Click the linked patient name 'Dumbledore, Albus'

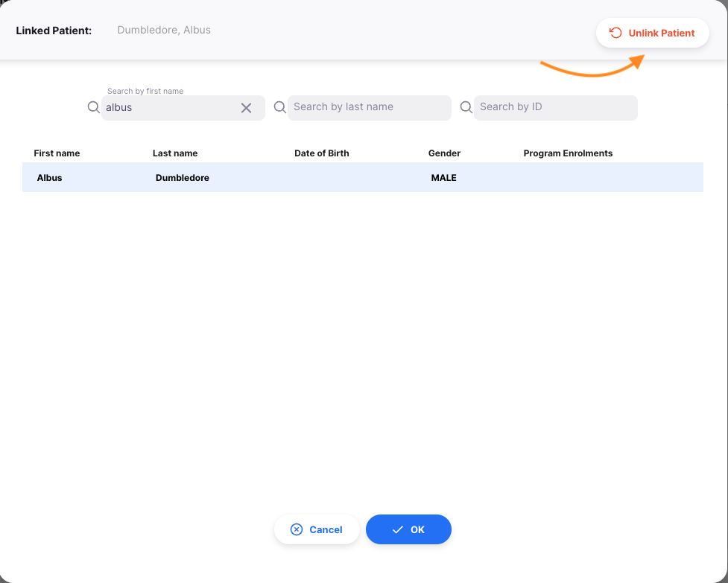click(x=164, y=31)
